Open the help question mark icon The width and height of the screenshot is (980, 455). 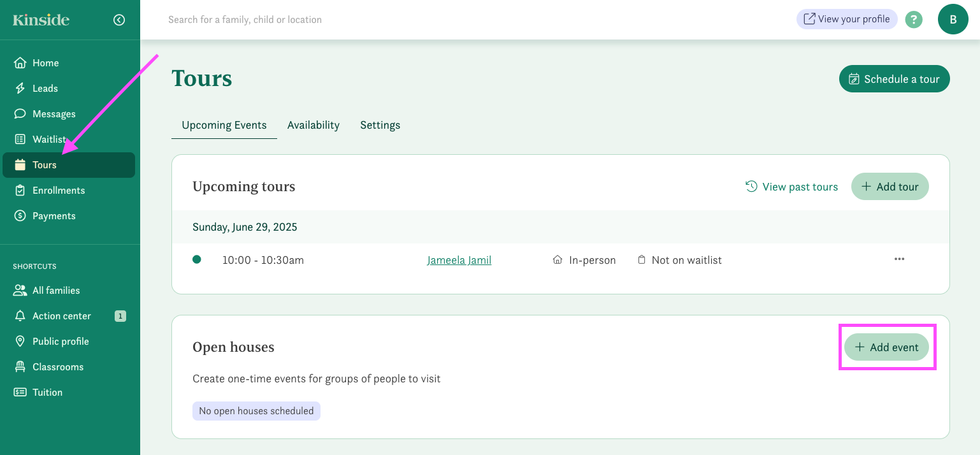[x=914, y=19]
